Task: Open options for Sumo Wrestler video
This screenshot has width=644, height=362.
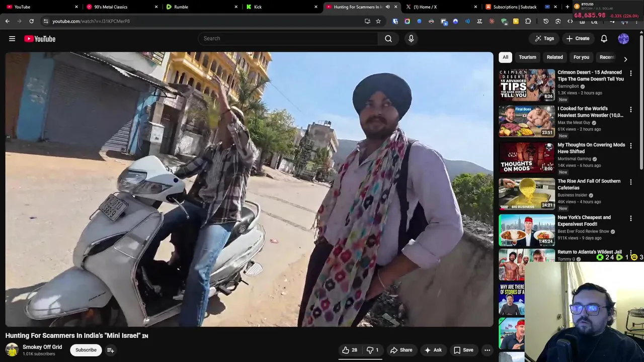Action: (631, 110)
